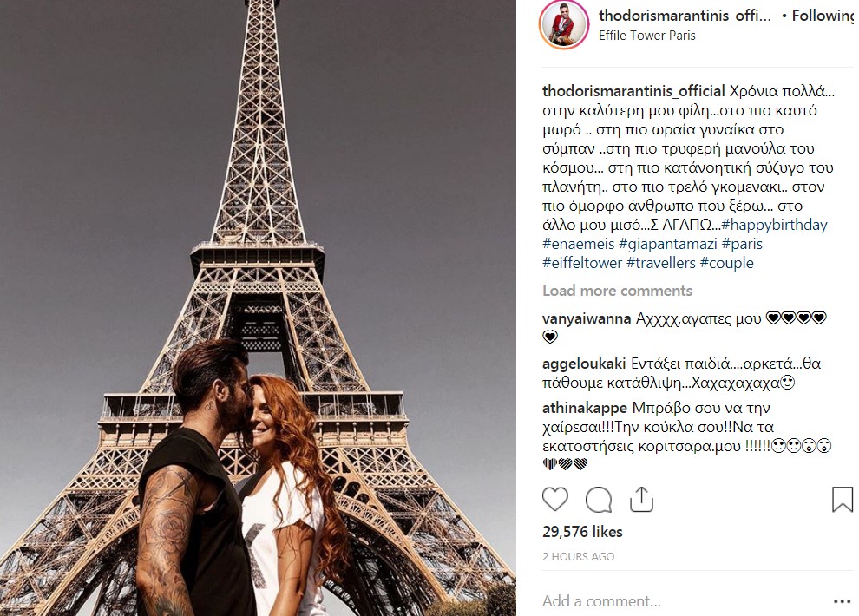Visit the aggeloukaki commenter profile
Viewport: 859px width, 616px height.
(583, 364)
